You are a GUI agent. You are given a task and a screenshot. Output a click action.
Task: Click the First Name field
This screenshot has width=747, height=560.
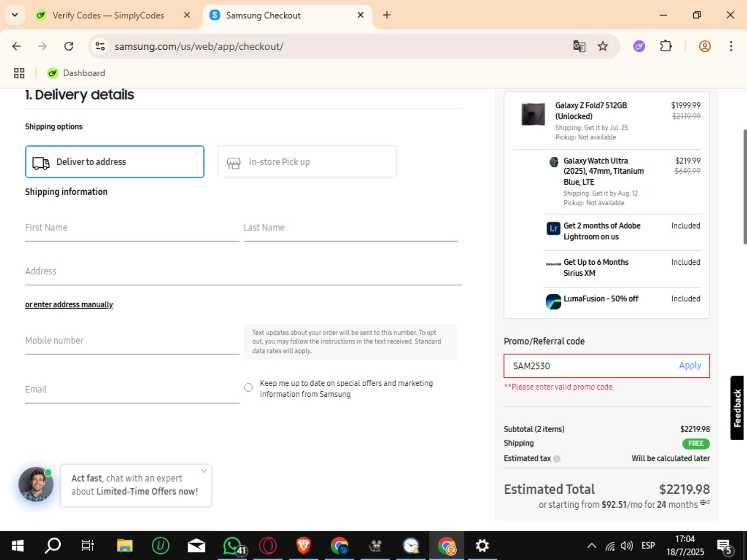tap(132, 228)
